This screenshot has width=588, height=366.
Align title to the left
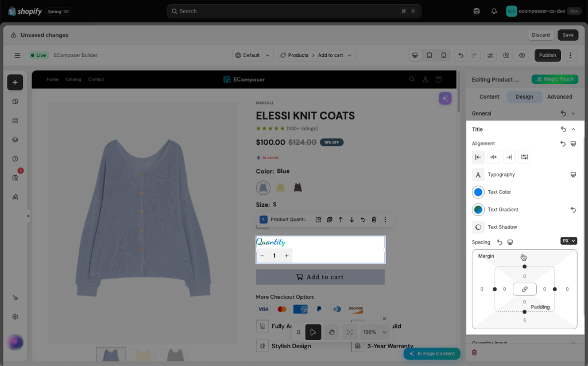click(x=478, y=157)
